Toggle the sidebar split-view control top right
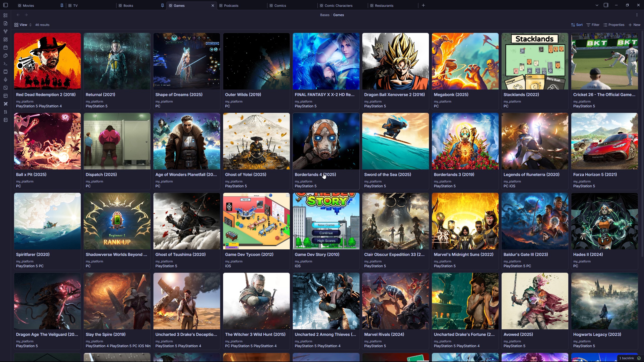Image resolution: width=644 pixels, height=362 pixels. point(606,5)
